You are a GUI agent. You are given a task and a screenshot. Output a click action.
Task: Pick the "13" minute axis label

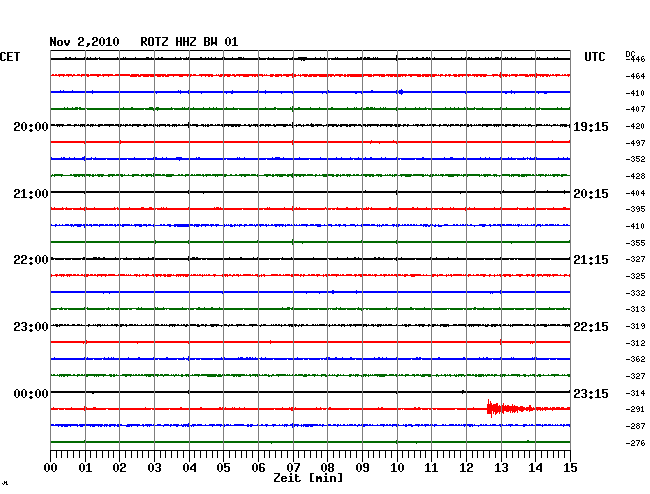pyautogui.click(x=501, y=468)
